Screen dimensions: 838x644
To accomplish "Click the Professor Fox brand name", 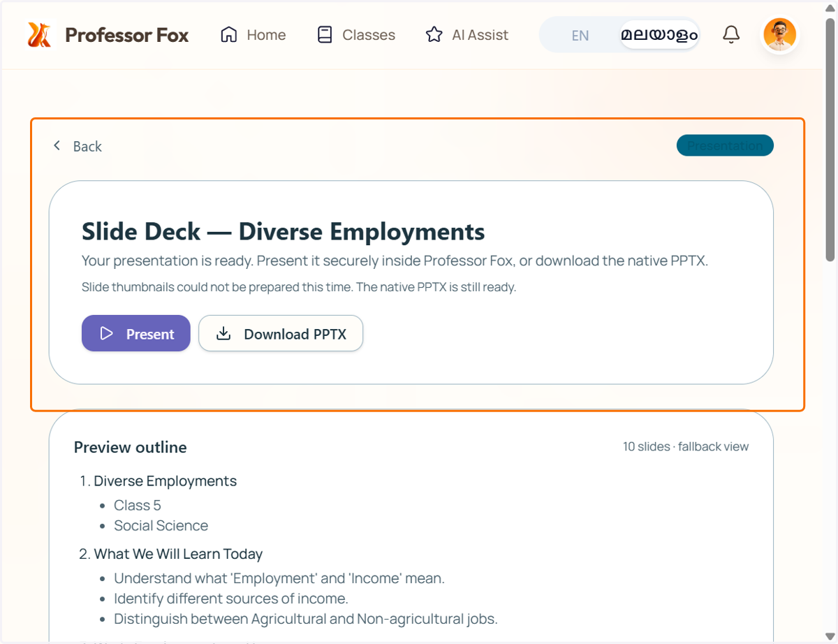I will (126, 35).
